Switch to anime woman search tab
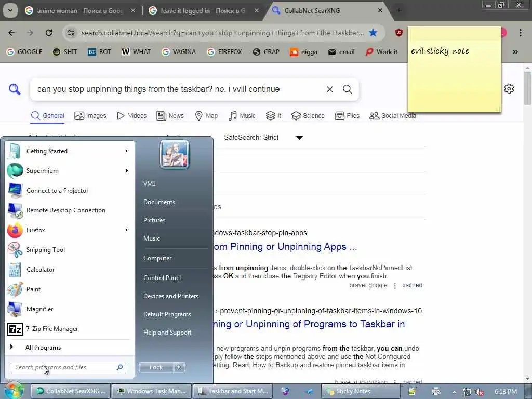The width and height of the screenshot is (532, 399). pos(81,11)
